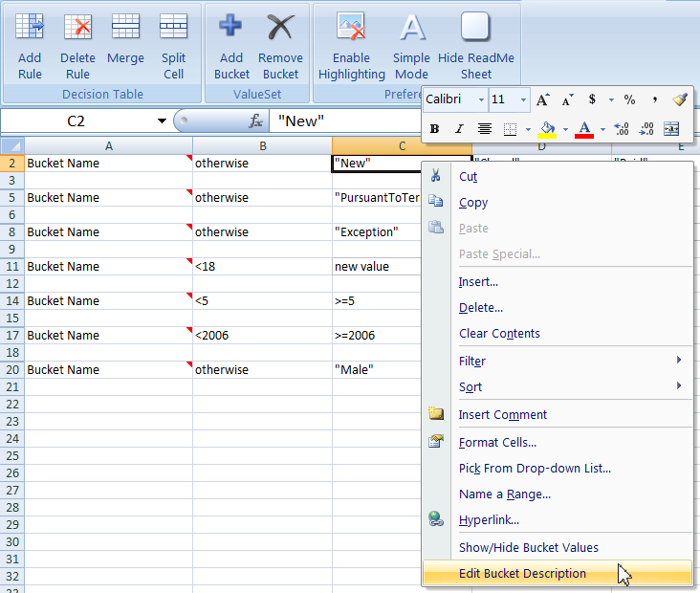This screenshot has width=700, height=593.
Task: Apply percent style format
Action: tap(629, 99)
